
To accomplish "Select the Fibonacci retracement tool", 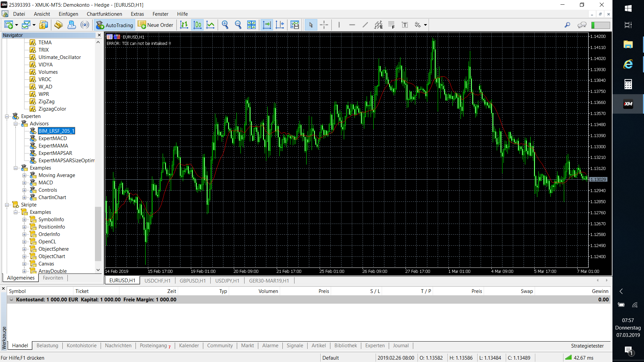I will point(391,25).
